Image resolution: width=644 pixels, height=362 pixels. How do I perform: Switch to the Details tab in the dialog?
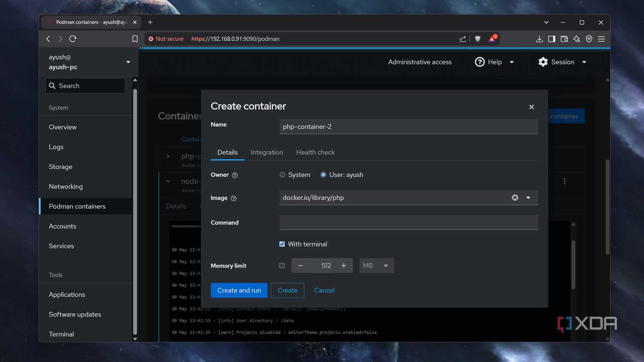228,152
